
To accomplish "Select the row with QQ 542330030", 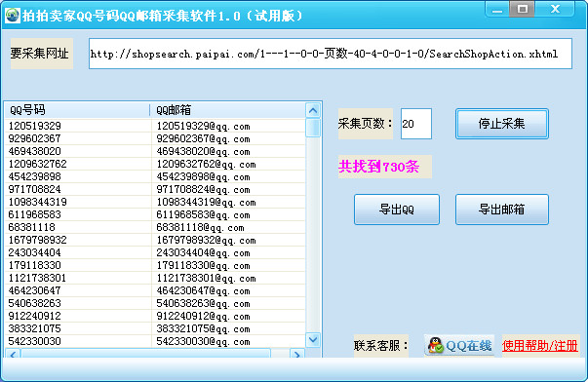I will pos(155,341).
